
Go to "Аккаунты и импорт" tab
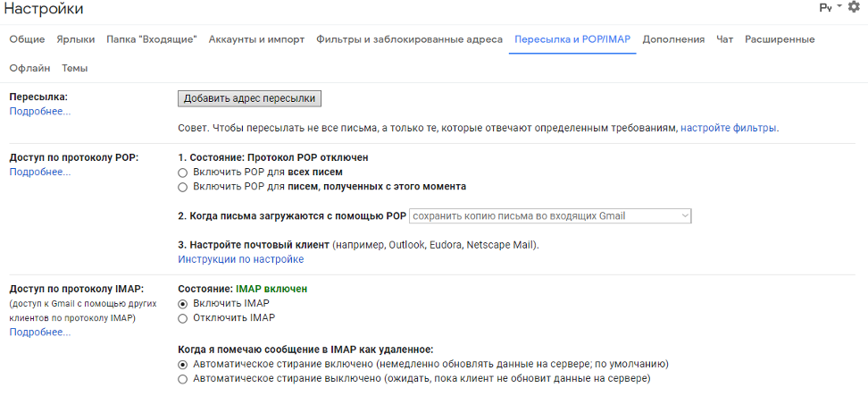(x=256, y=39)
